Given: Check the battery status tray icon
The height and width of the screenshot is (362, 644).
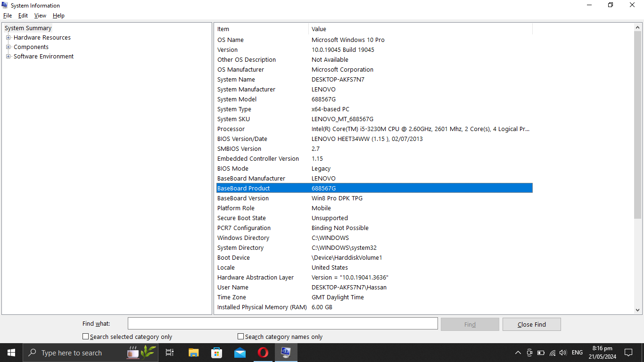Looking at the screenshot, I should (541, 353).
